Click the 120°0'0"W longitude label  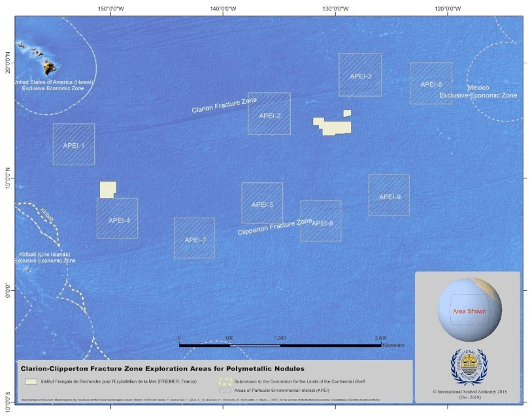click(448, 8)
